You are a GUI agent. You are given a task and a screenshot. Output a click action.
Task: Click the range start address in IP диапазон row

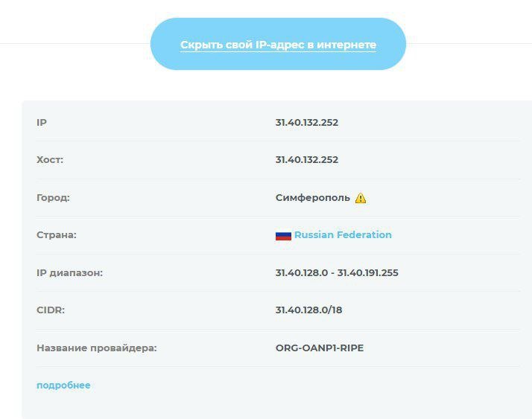303,273
